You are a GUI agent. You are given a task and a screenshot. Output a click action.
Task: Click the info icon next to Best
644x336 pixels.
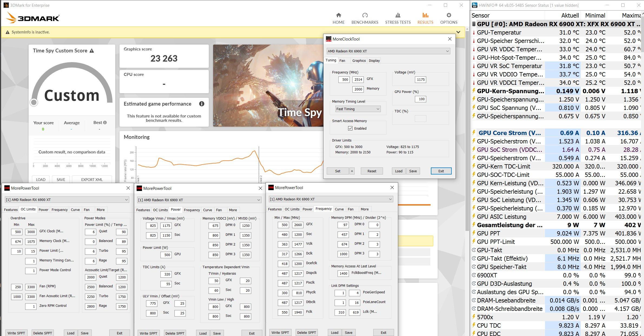(x=105, y=122)
